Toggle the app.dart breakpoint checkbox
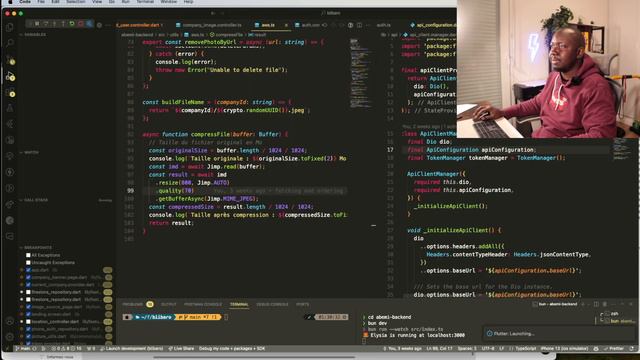This screenshot has width=640, height=360. (x=28, y=270)
